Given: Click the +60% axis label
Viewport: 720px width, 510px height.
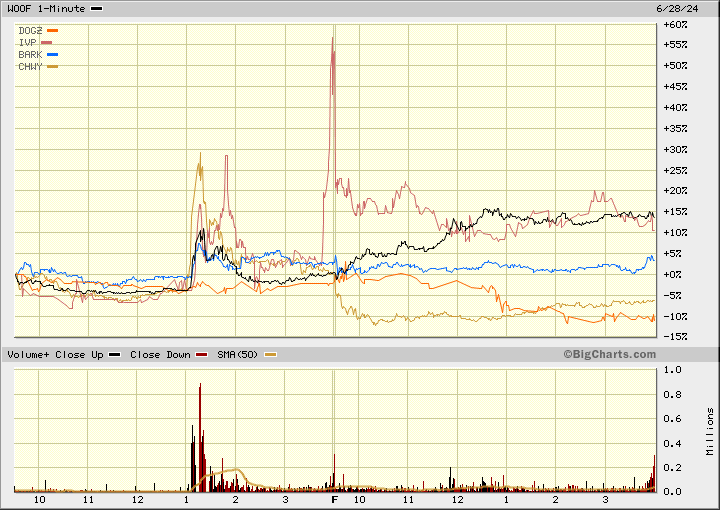Looking at the screenshot, I should [x=675, y=24].
